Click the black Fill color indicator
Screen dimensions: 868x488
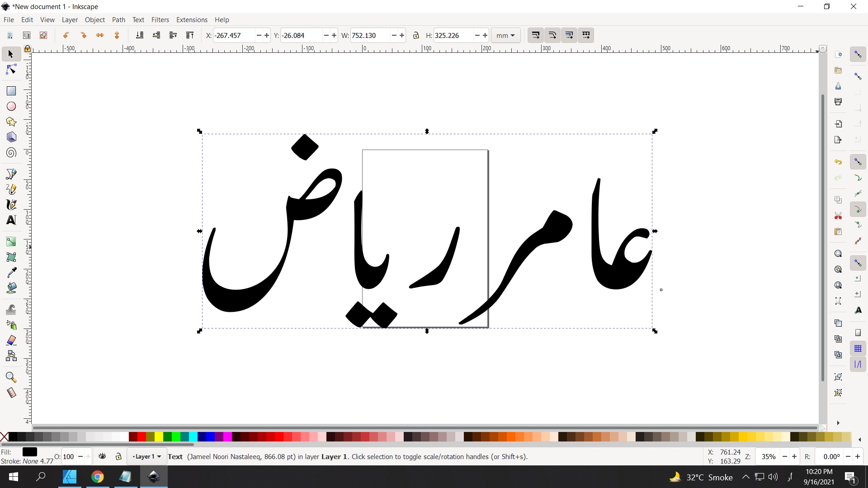(29, 452)
